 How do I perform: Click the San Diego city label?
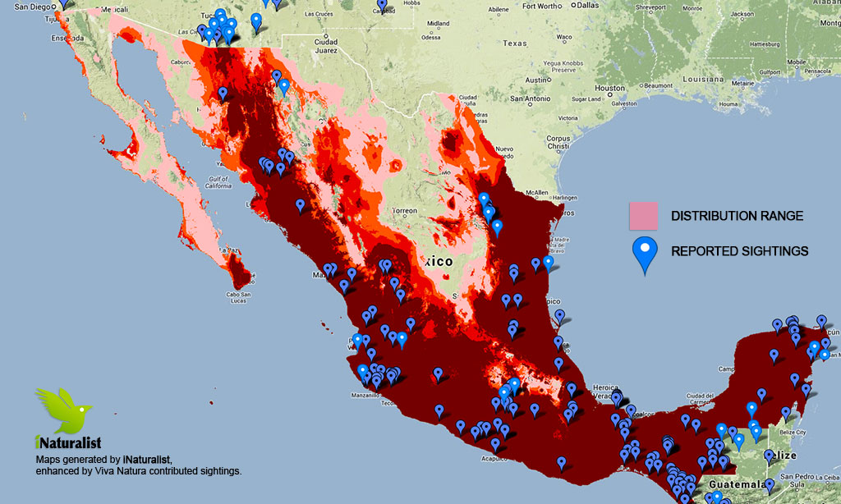click(x=33, y=7)
